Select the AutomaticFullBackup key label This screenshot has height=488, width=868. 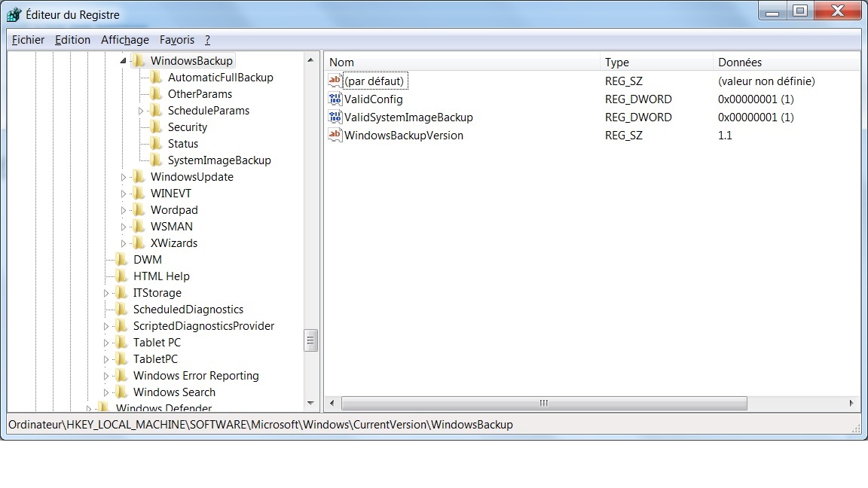tap(220, 77)
